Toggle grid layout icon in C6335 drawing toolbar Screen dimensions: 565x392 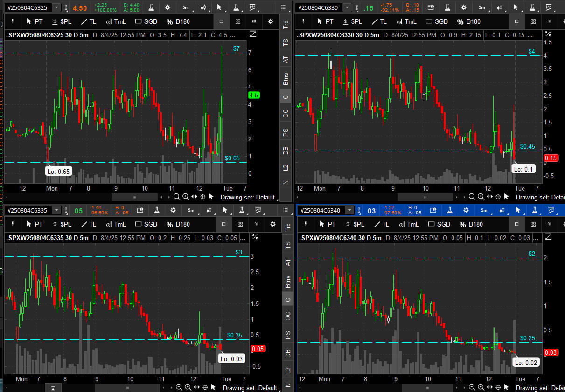(238, 224)
